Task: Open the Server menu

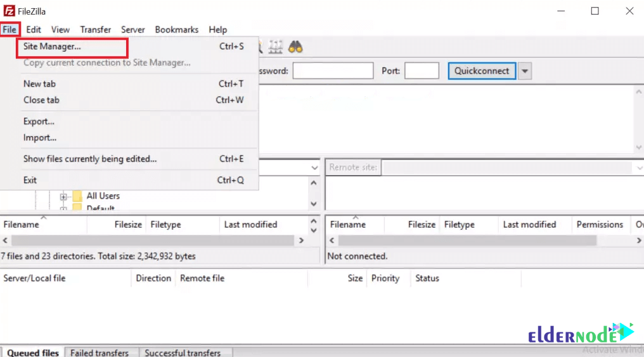Action: pyautogui.click(x=132, y=30)
